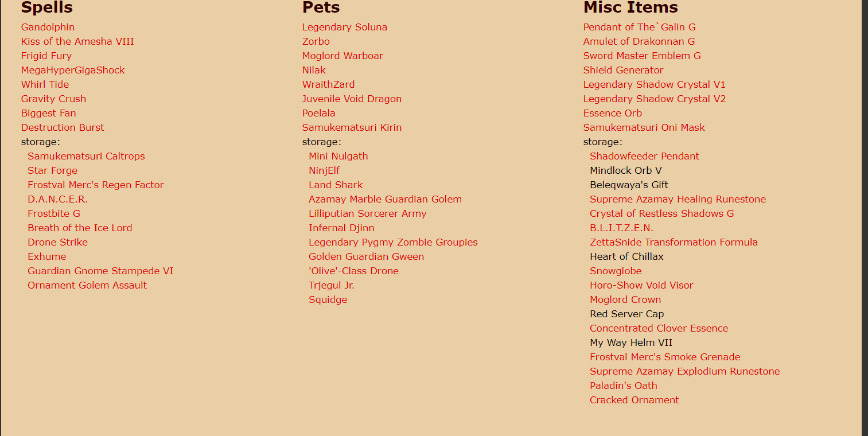868x436 pixels.
Task: Open the Samukematsuri Caltrops storage link
Action: 86,156
